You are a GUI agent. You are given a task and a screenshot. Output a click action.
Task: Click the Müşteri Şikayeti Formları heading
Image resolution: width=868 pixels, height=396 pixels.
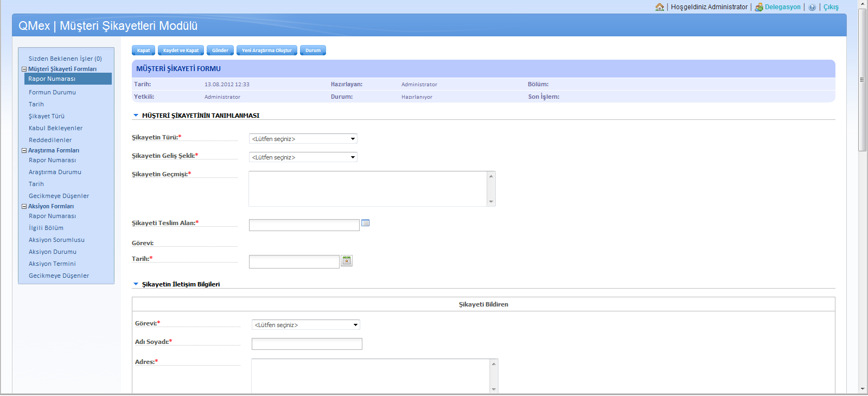tap(62, 69)
